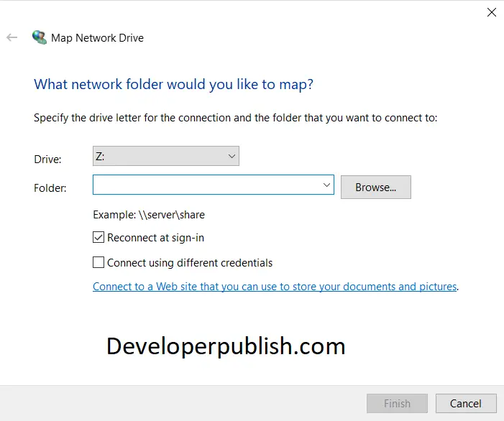
Task: Click the Finish button
Action: [397, 403]
